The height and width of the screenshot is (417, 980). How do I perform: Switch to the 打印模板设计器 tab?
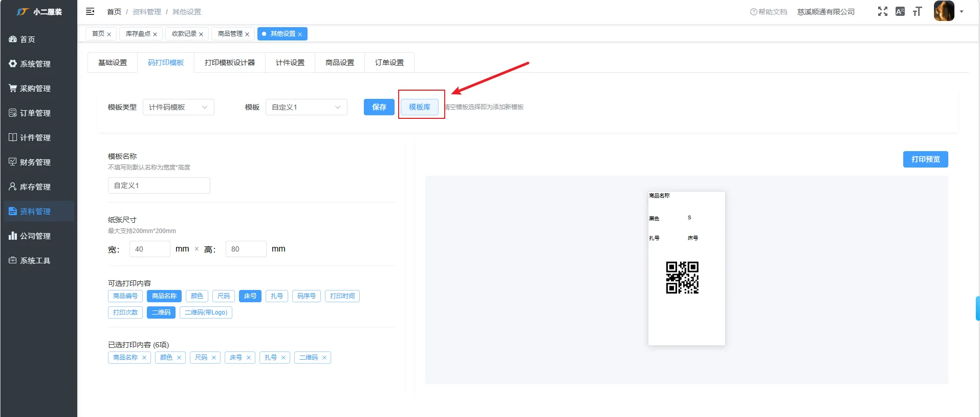pos(230,62)
